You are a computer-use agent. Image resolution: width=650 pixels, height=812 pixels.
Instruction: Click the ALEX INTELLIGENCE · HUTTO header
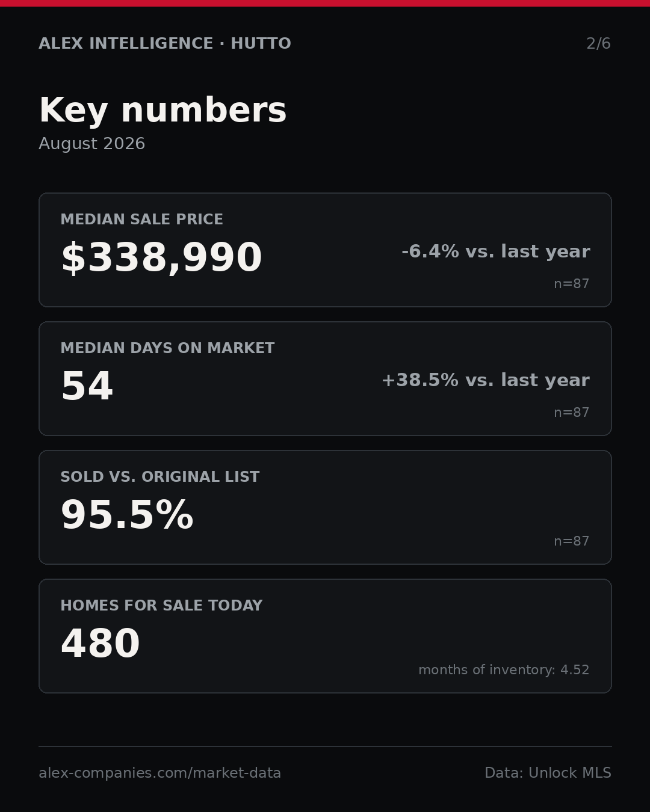165,44
